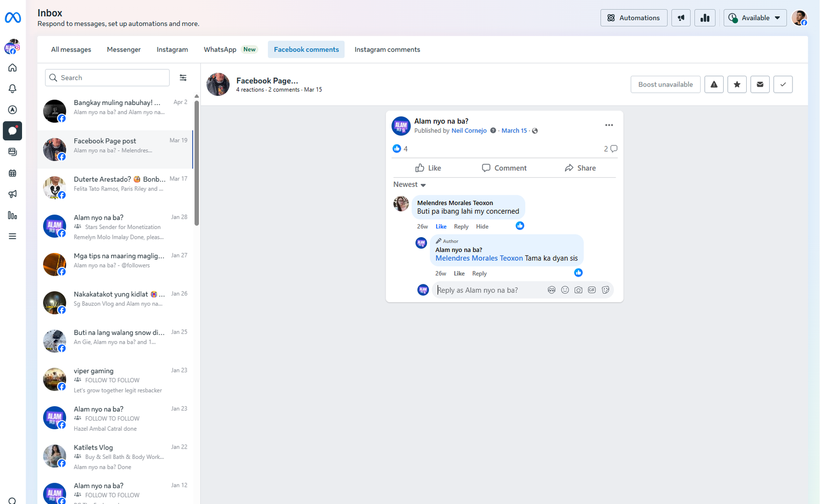The width and height of the screenshot is (820, 504).
Task: Hide the comment by Melendres Morales Teoxon
Action: pos(482,226)
